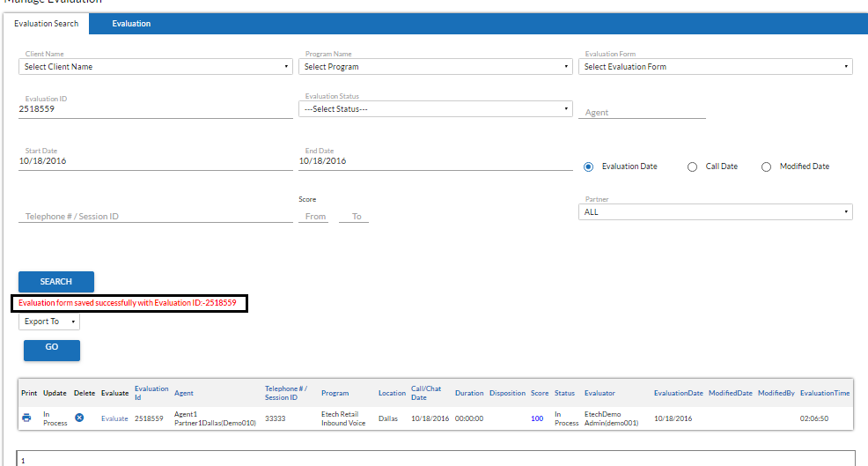
Task: Open the Partner ALL dropdown
Action: (715, 211)
